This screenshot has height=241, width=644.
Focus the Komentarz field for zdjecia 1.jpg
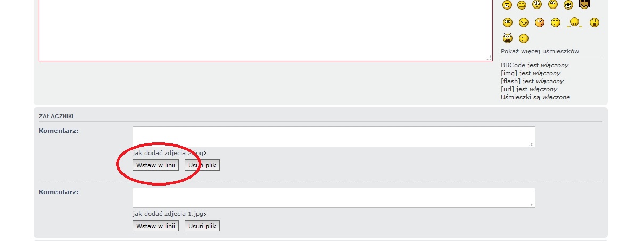pos(334,198)
